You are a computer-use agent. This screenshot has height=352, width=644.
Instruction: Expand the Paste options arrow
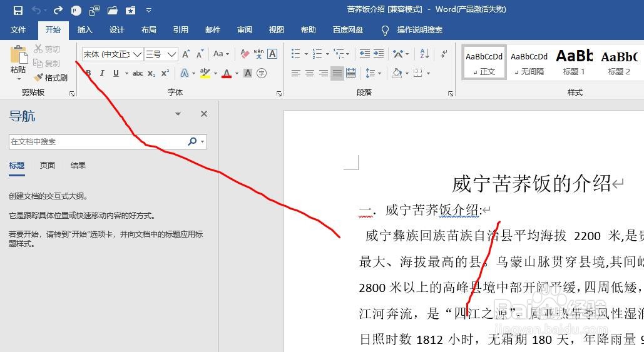(19, 78)
